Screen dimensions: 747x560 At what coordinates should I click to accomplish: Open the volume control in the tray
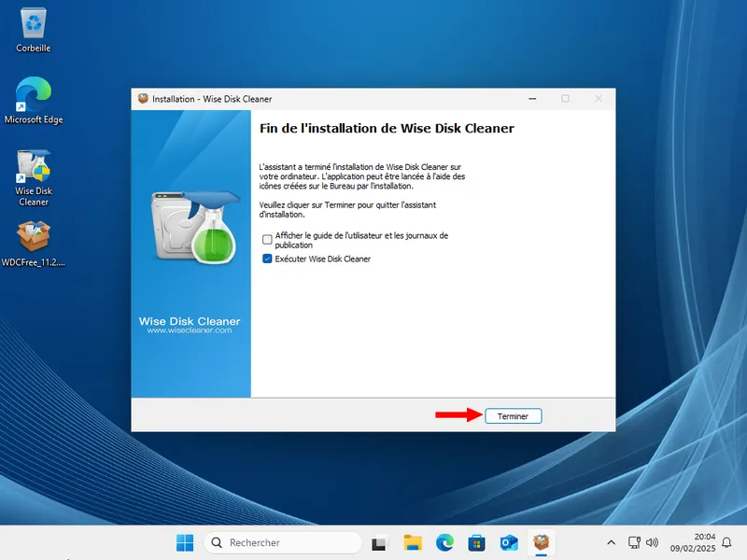pos(652,542)
